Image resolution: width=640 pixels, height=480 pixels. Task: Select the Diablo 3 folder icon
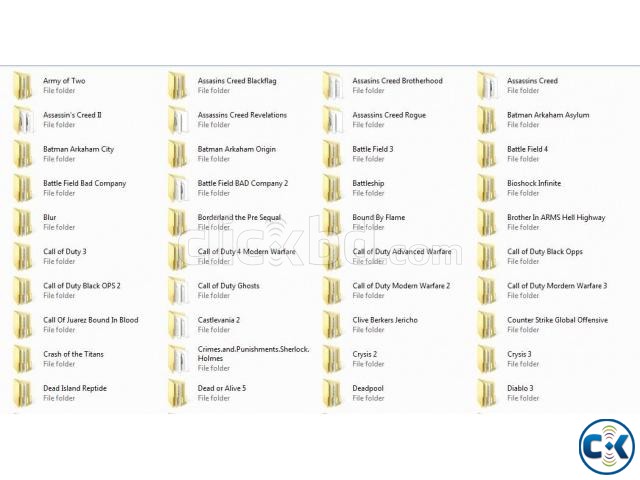click(x=486, y=393)
